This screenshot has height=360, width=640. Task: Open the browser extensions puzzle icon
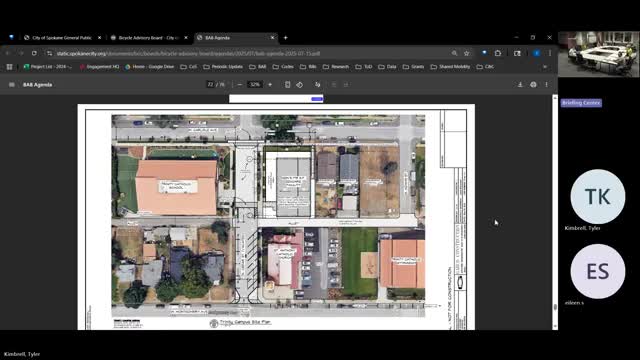pos(498,53)
